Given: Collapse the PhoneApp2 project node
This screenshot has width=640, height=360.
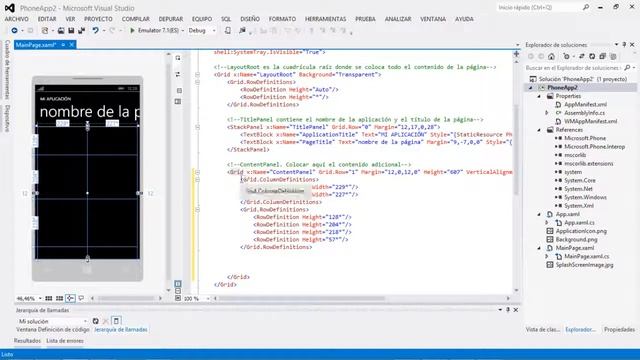Looking at the screenshot, I should [531, 88].
